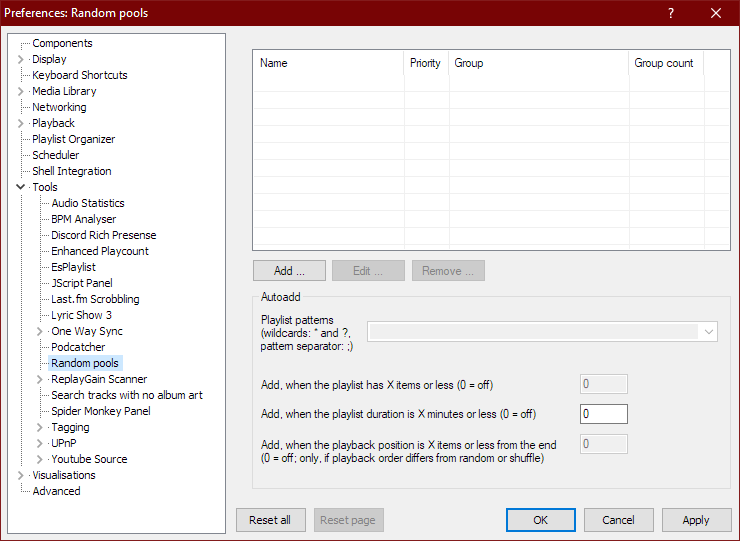Focus the playlist duration minutes field

click(x=604, y=414)
